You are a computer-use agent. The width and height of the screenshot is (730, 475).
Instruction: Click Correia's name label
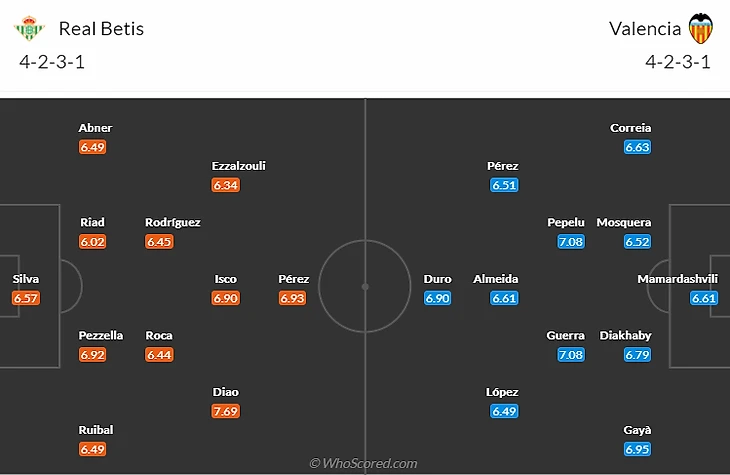click(x=630, y=128)
